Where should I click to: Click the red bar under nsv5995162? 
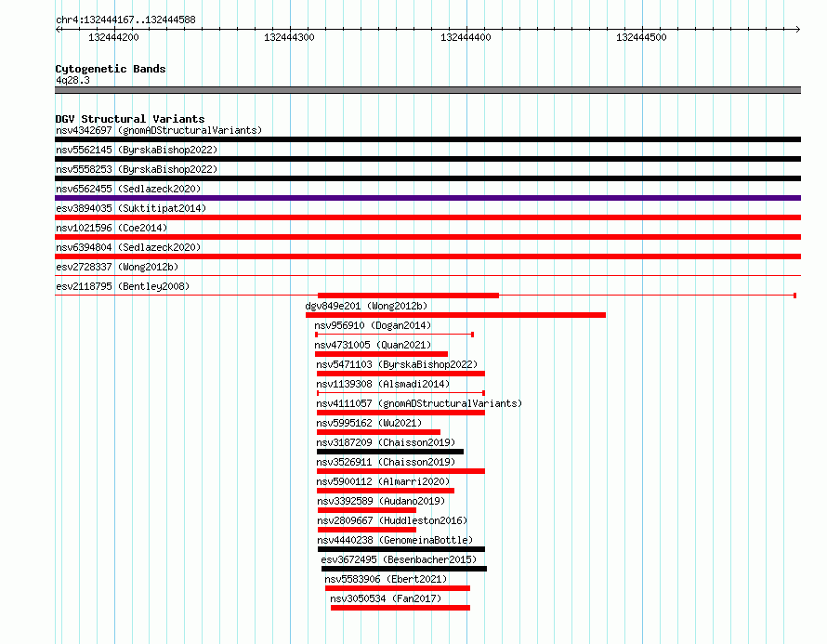pyautogui.click(x=379, y=432)
